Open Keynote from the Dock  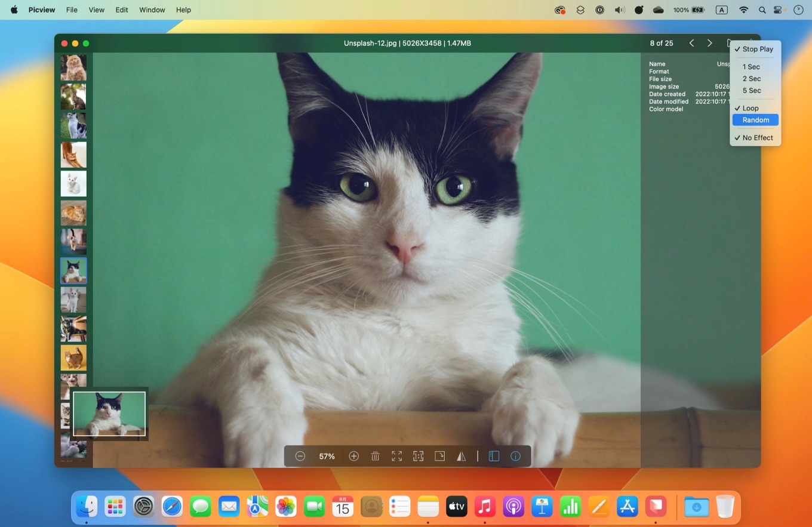[542, 507]
